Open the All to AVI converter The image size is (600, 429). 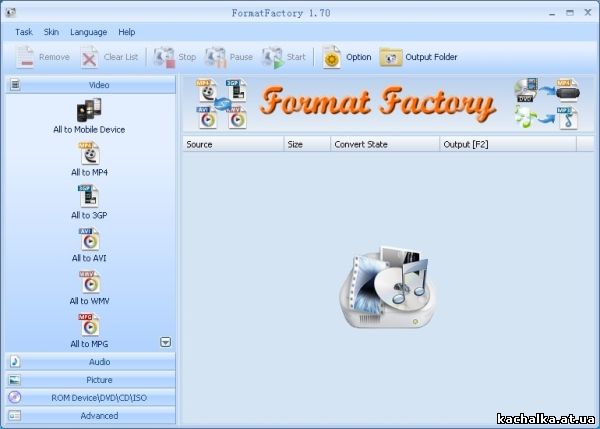tap(89, 240)
